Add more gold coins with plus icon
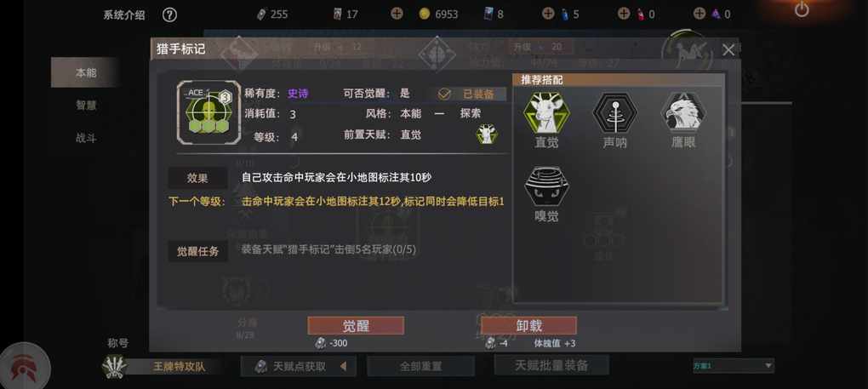 tap(397, 14)
